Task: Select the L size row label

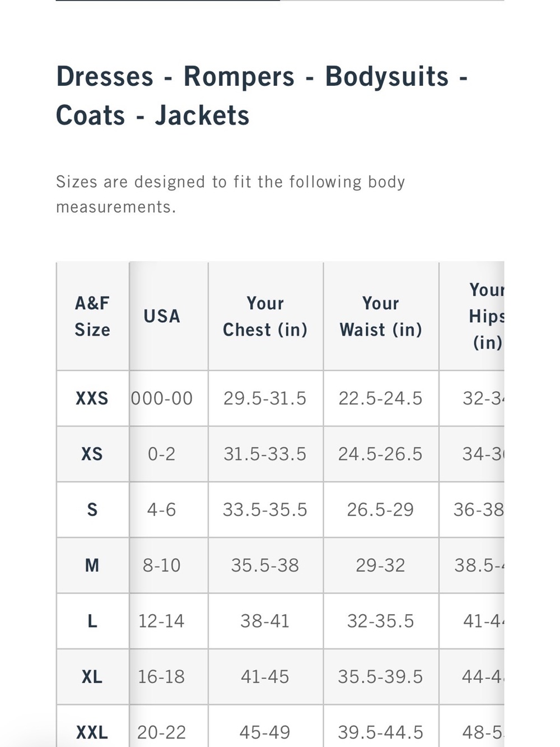Action: pyautogui.click(x=92, y=621)
